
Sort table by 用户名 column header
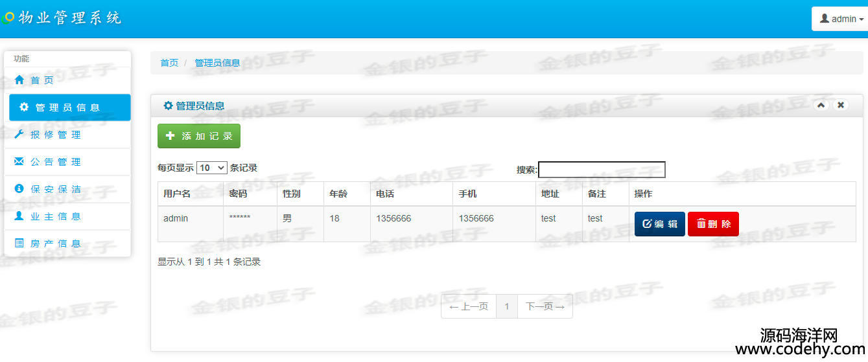coord(191,194)
